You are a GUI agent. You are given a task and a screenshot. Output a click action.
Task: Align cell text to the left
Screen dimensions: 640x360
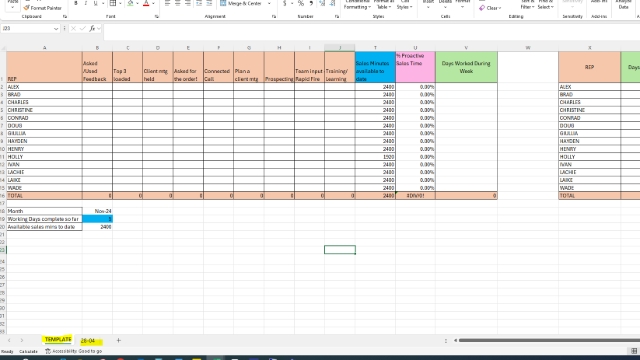(167, 3)
